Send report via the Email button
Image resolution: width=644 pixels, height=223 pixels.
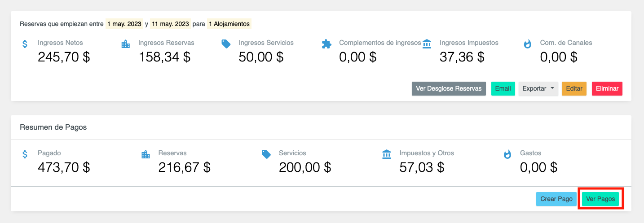503,89
